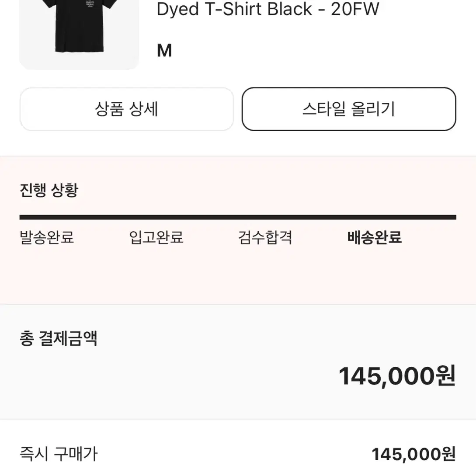Viewport: 476px width, 476px height.
Task: Click the 총 결제금액 heading
Action: pyautogui.click(x=58, y=338)
